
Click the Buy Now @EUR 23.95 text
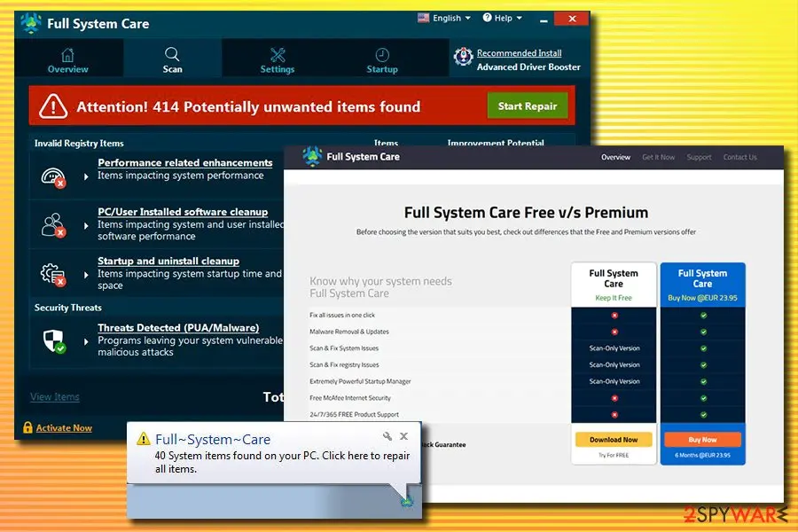[x=702, y=298]
